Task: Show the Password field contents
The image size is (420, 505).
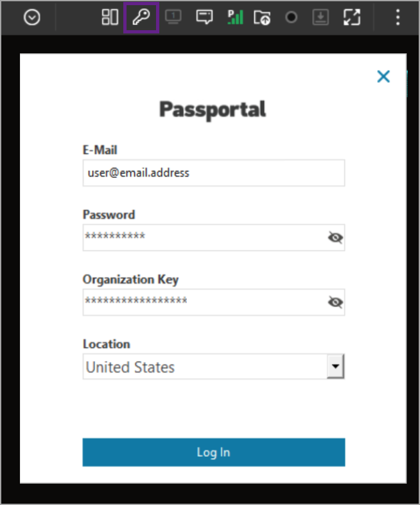Action: tap(335, 238)
